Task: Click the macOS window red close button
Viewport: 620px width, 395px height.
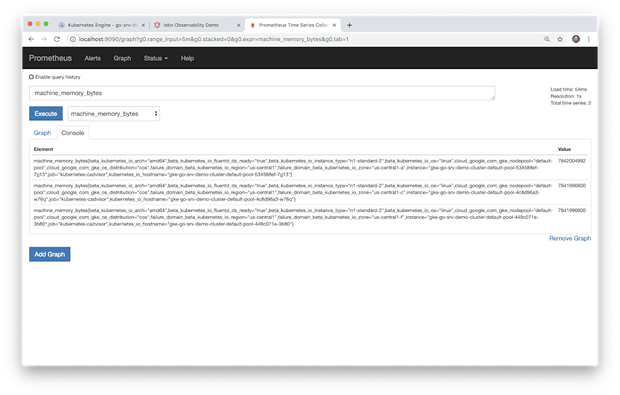Action: pos(30,24)
